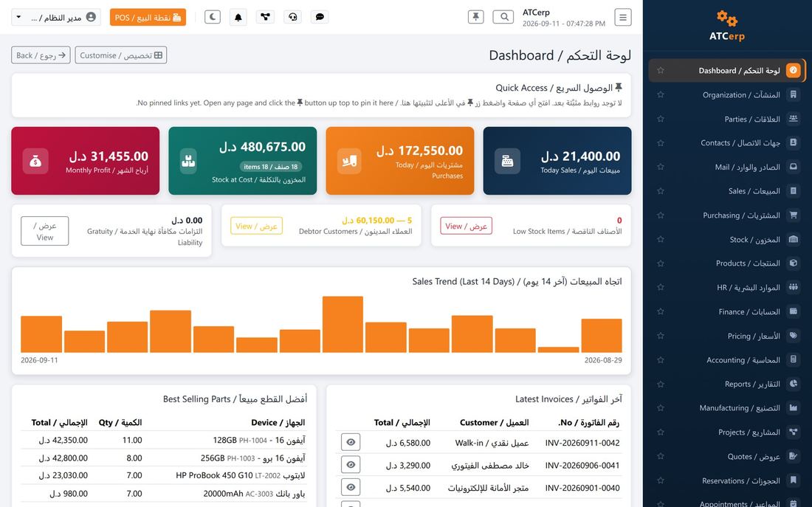Open the Today Purchases card
Viewport: 812px width, 507px height.
pos(400,161)
